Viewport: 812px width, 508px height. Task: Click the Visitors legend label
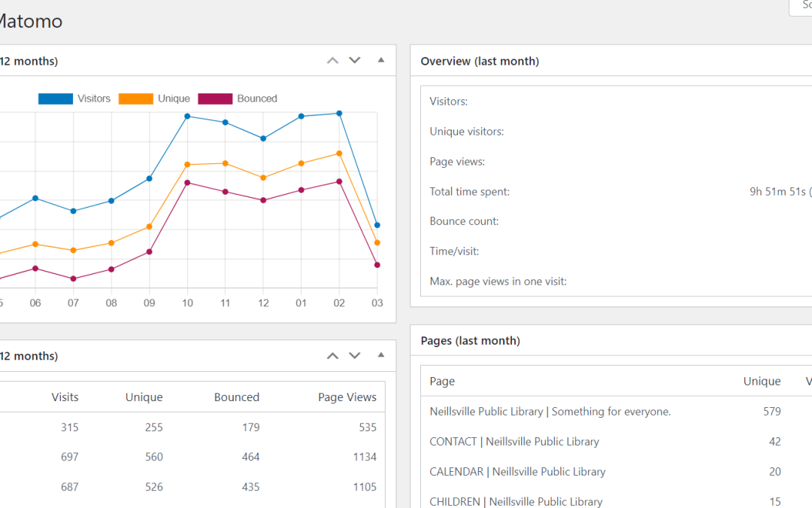(x=94, y=99)
